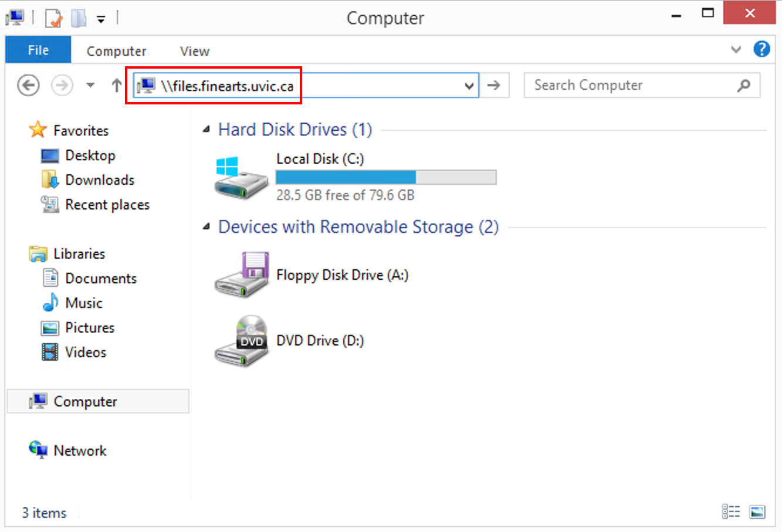Image resolution: width=782 pixels, height=532 pixels.
Task: Click the disk usage bar for Local Disk
Action: point(385,177)
